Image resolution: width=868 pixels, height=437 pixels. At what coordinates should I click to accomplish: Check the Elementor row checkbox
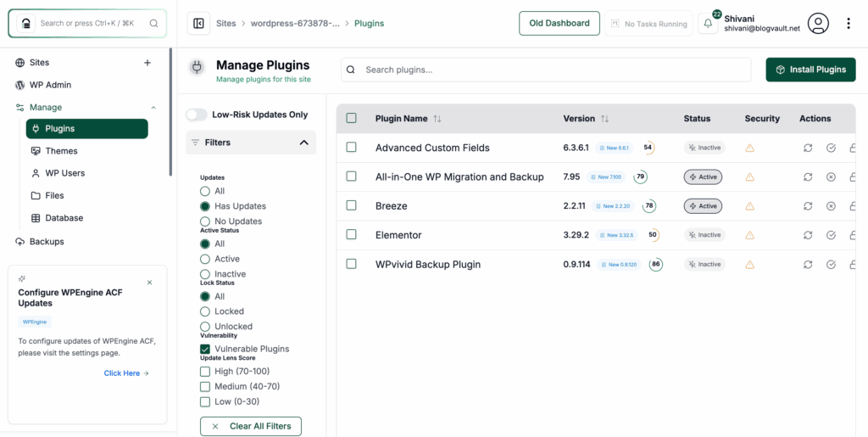(x=351, y=234)
